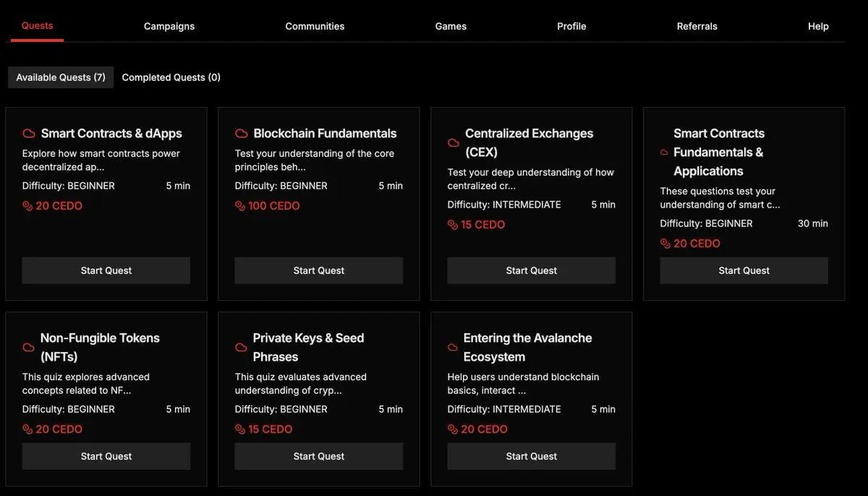Select Available Quests (7) filter
The height and width of the screenshot is (496, 868).
tap(61, 77)
